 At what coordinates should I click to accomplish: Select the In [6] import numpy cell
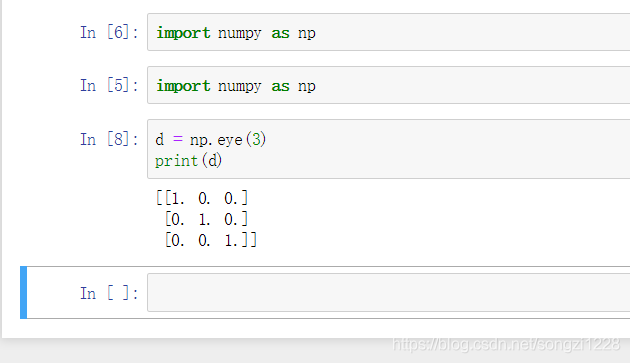[x=389, y=32]
